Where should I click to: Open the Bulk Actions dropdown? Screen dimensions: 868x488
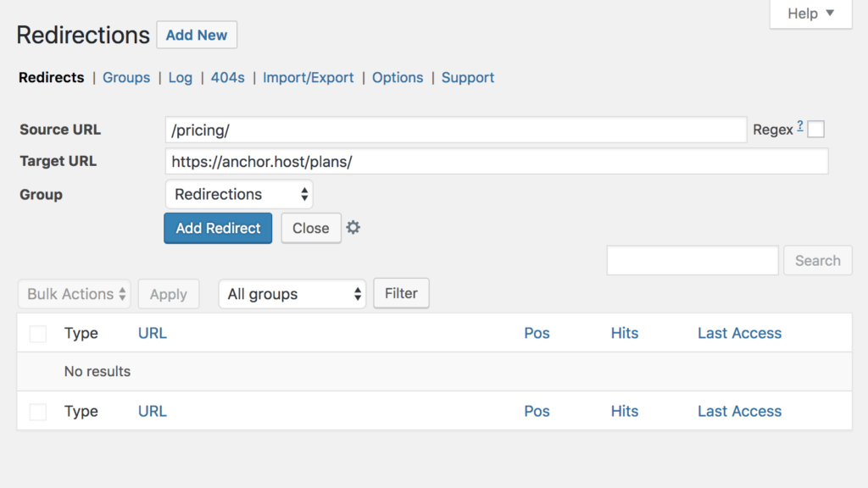(75, 294)
